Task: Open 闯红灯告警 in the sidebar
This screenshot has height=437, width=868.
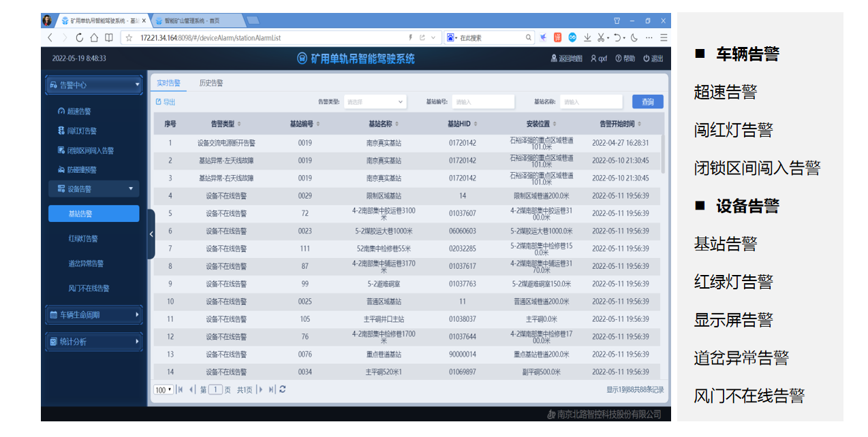Action: pos(81,131)
